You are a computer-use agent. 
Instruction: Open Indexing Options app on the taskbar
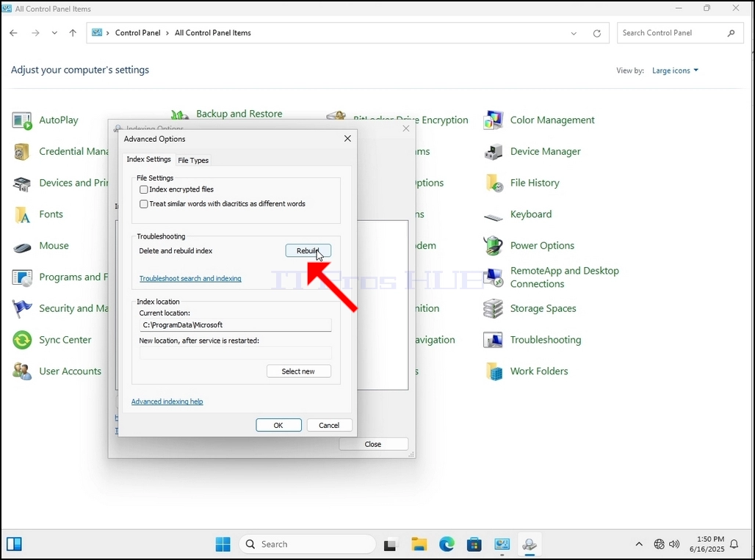[530, 544]
